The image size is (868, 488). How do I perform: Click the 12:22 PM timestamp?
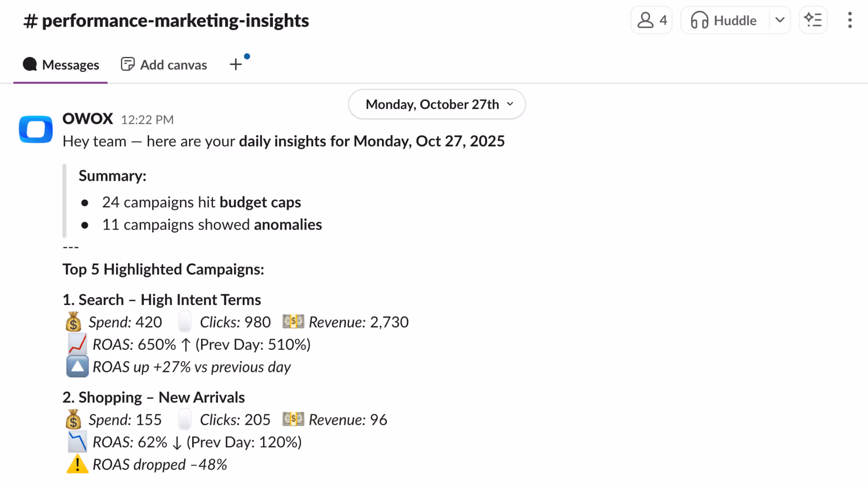pyautogui.click(x=147, y=119)
